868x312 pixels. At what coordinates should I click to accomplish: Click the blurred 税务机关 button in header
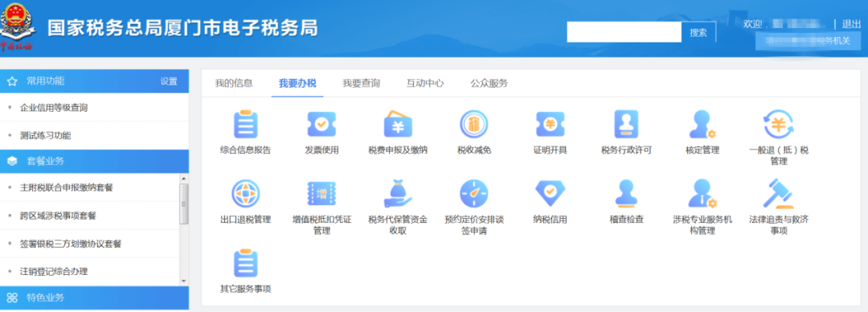click(x=808, y=41)
